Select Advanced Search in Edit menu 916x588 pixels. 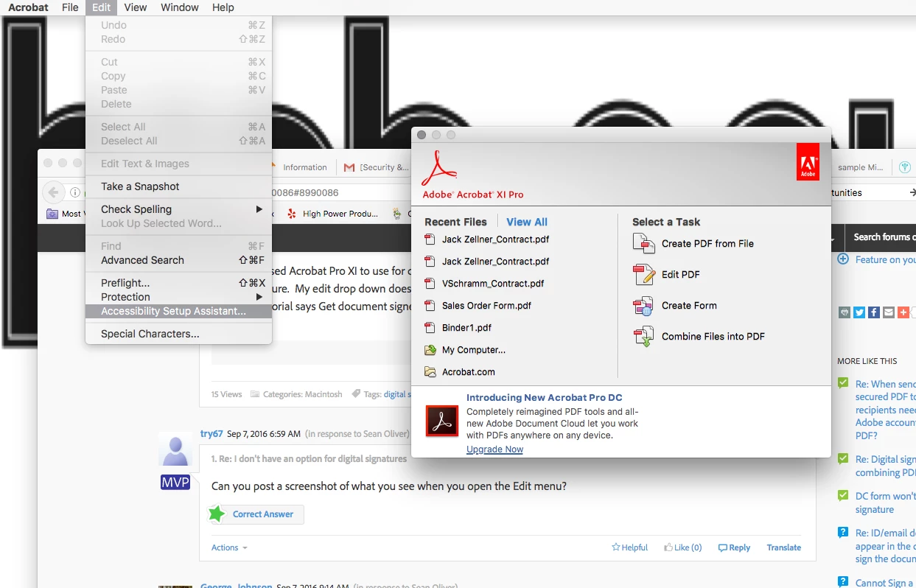[178, 260]
